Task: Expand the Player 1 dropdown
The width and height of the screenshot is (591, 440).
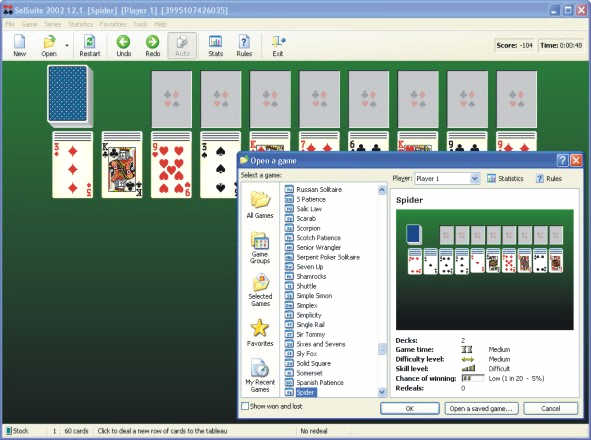Action: 475,179
